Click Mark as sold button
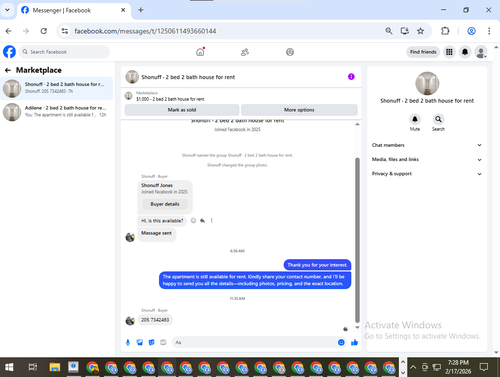This screenshot has height=377, width=500. coord(182,110)
